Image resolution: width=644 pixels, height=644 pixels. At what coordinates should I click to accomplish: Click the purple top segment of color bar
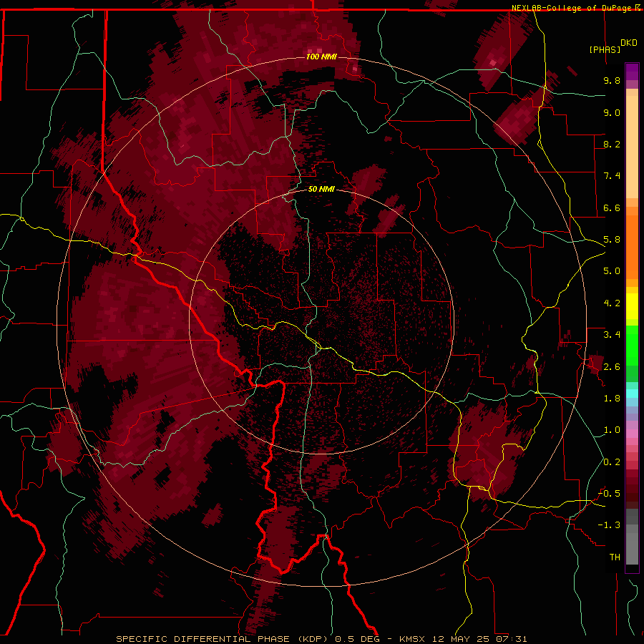pyautogui.click(x=632, y=72)
